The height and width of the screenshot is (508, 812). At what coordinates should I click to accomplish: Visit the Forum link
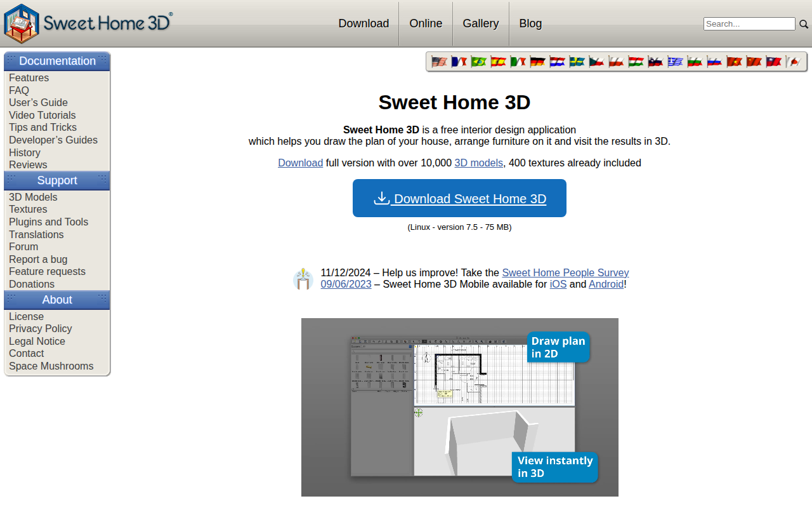(23, 247)
